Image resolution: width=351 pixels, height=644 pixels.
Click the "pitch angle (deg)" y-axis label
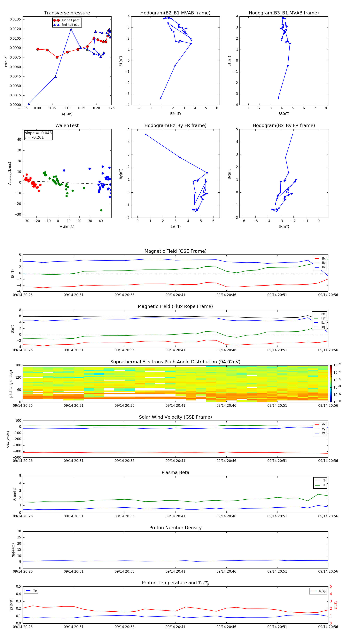tap(11, 384)
